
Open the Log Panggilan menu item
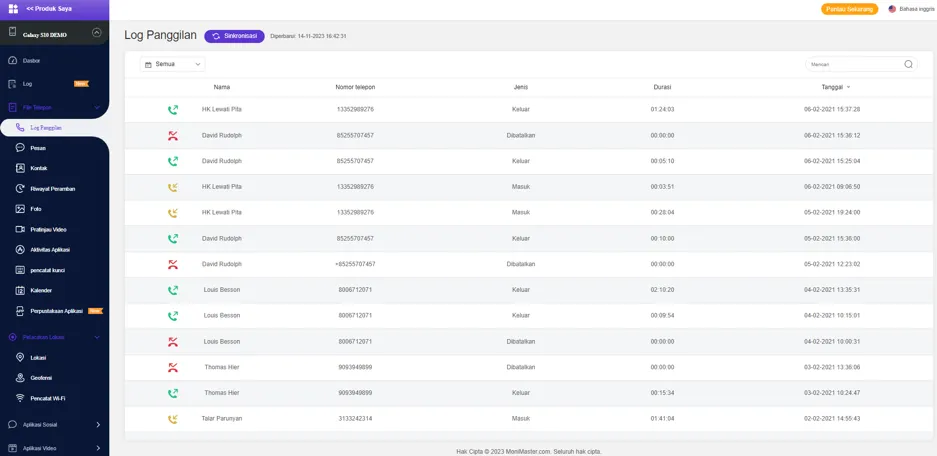click(45, 128)
